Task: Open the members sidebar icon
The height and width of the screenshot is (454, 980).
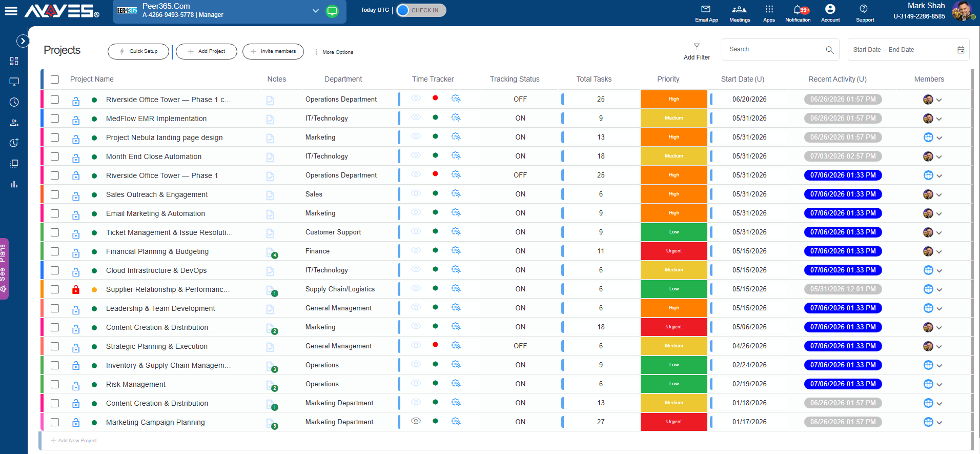Action: (x=14, y=123)
